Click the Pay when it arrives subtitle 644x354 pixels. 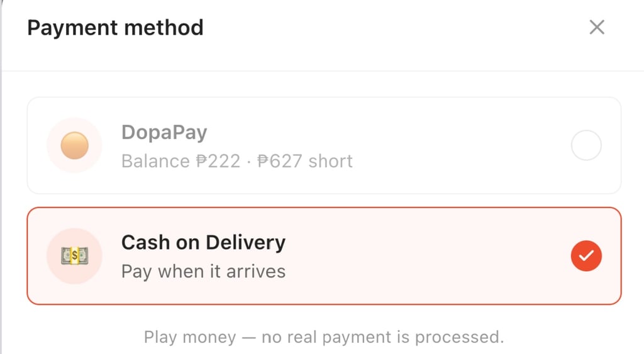coord(203,272)
